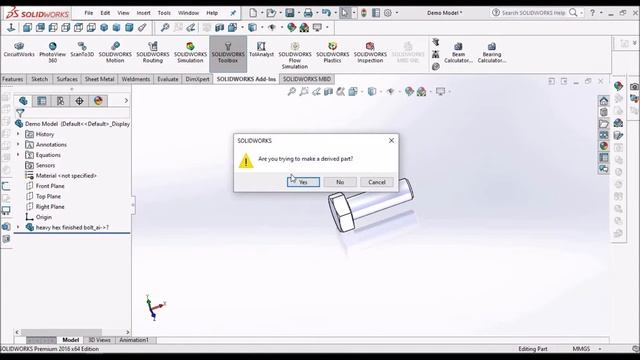Click the feature tree filter icon

point(20,113)
